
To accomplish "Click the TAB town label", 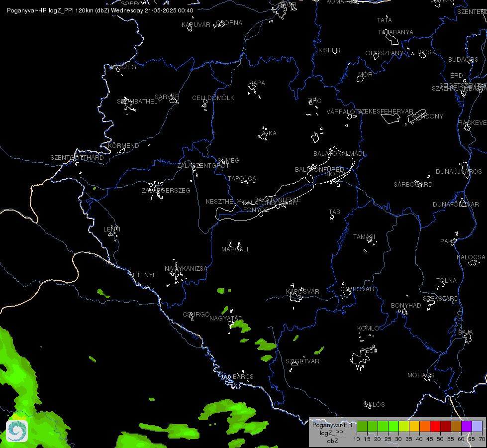I will click(x=334, y=212).
